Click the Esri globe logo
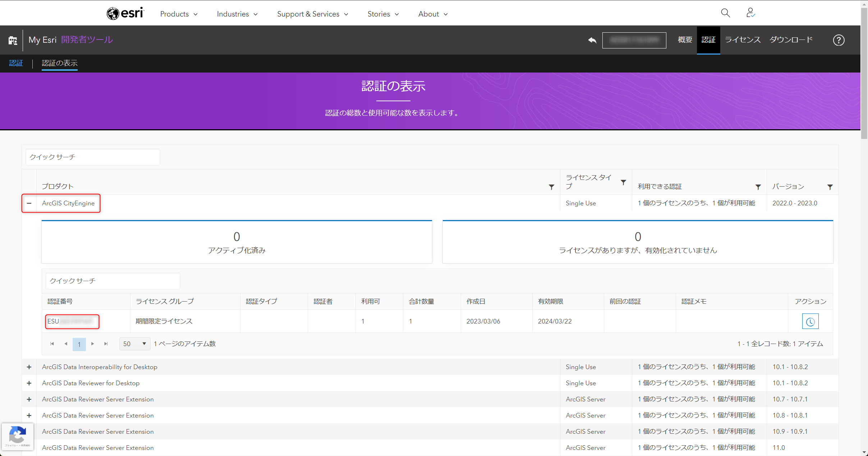 (x=125, y=13)
